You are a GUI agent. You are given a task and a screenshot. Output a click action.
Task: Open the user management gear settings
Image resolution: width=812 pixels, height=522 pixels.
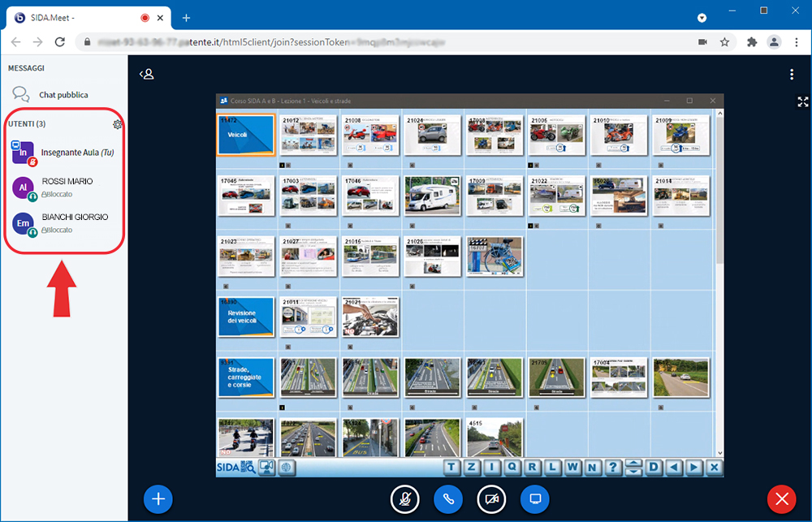(118, 124)
